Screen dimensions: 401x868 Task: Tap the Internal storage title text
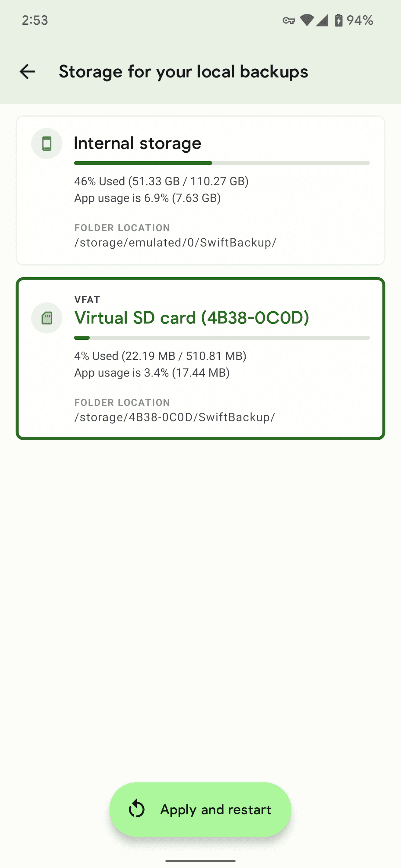[x=138, y=143]
